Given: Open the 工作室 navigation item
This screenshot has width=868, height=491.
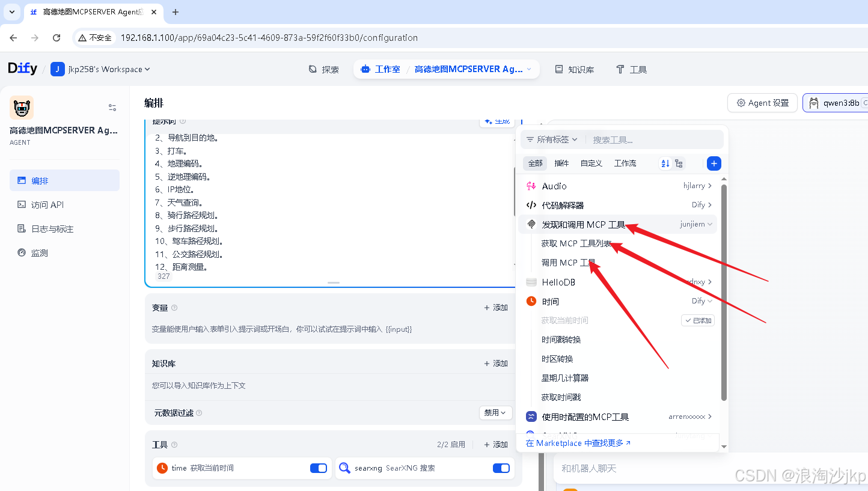Looking at the screenshot, I should 381,69.
